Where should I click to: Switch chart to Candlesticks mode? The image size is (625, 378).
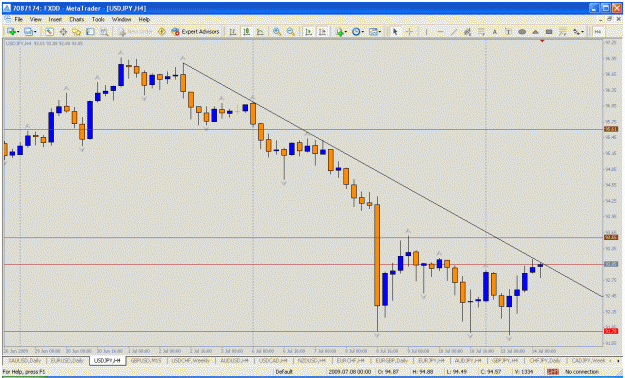tap(246, 32)
